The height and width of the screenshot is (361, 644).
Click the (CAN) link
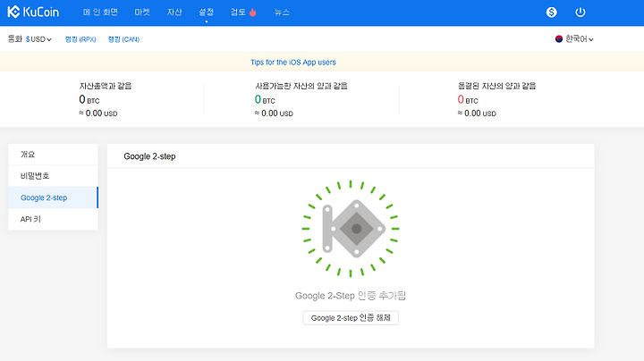(x=123, y=39)
